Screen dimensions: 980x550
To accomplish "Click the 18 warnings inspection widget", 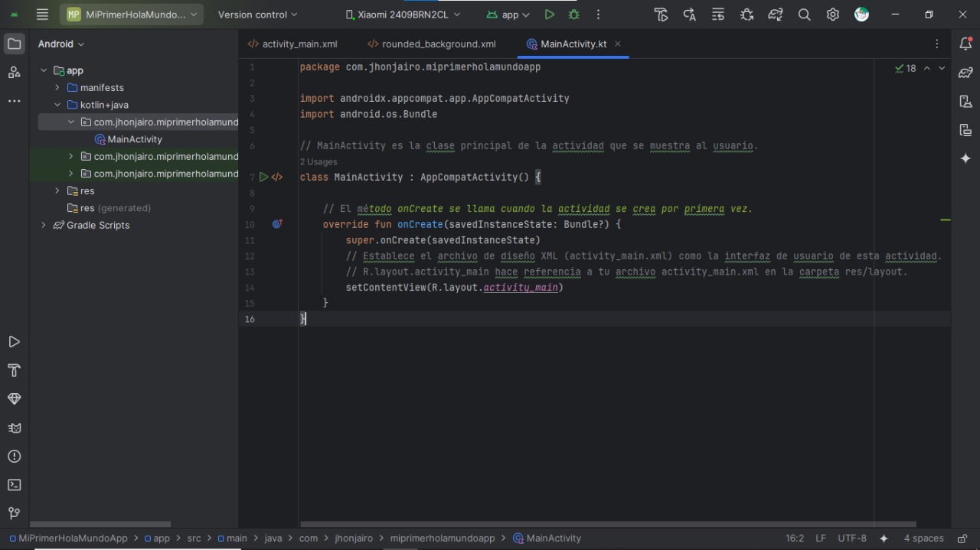I will tap(905, 68).
